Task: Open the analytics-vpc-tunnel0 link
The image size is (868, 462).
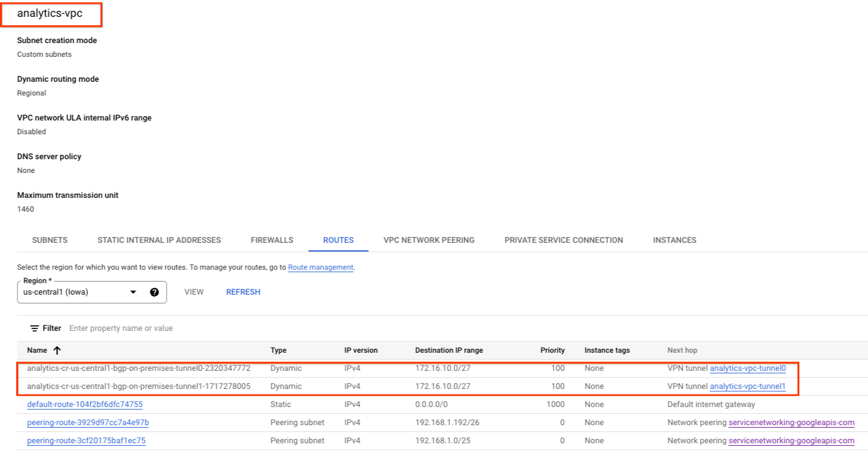Action: (x=748, y=368)
